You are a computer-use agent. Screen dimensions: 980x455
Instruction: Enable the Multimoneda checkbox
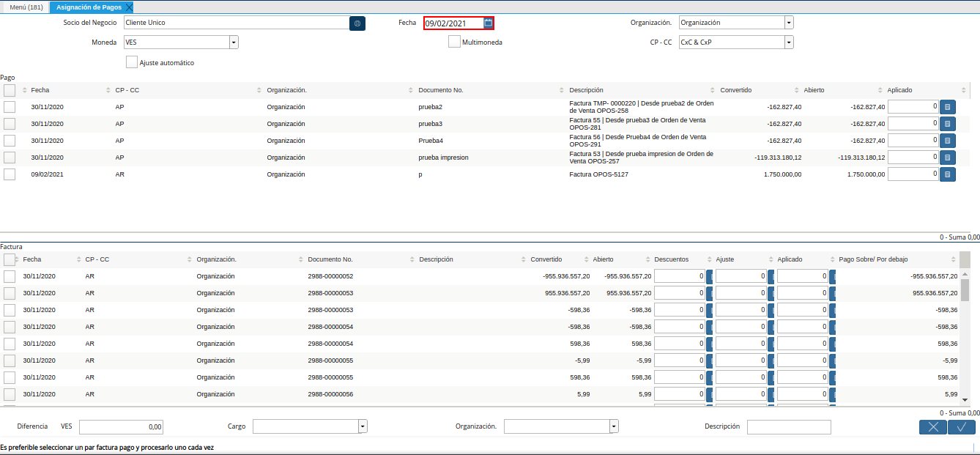(454, 42)
